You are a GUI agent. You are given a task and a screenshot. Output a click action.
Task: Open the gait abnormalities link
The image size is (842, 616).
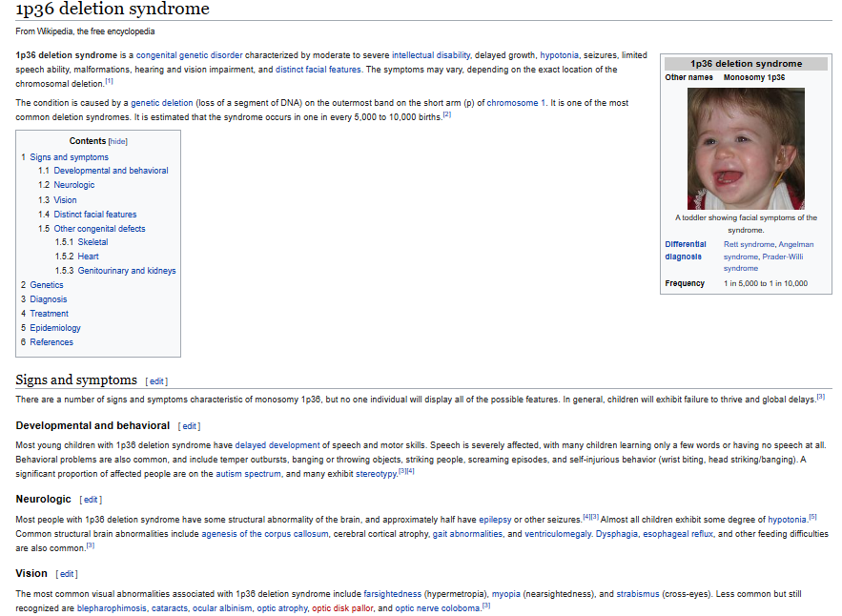coord(467,534)
